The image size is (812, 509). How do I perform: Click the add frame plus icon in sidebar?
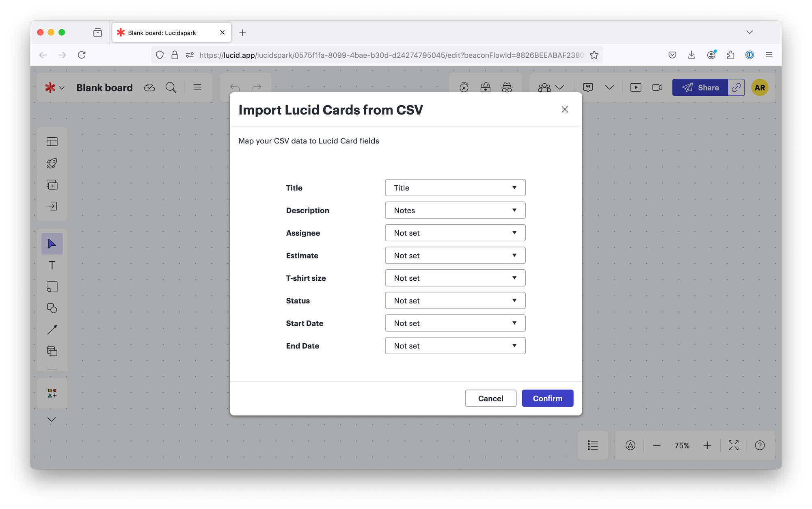52,185
